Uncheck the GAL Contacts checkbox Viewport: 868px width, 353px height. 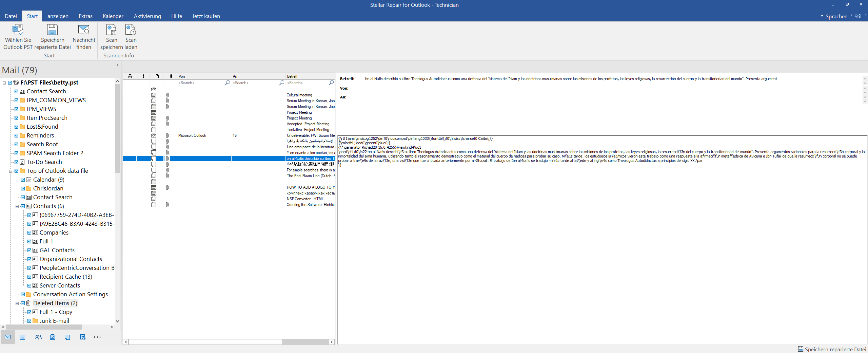[x=29, y=250]
